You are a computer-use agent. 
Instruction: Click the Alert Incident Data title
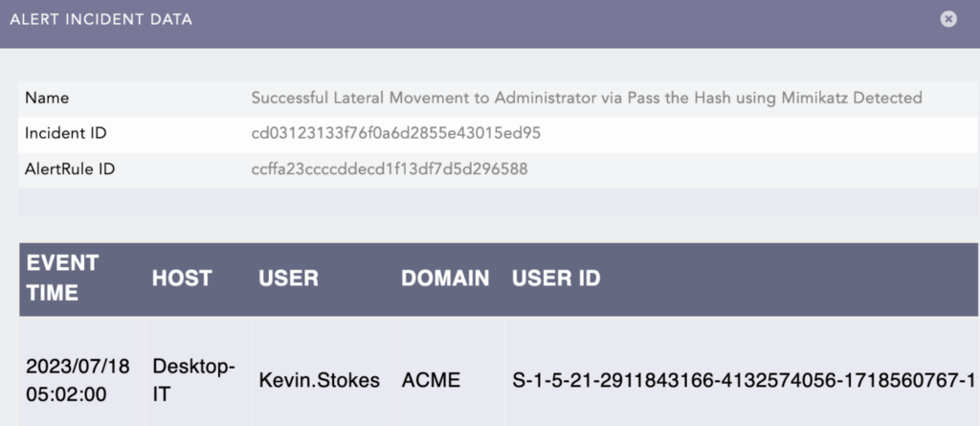101,19
